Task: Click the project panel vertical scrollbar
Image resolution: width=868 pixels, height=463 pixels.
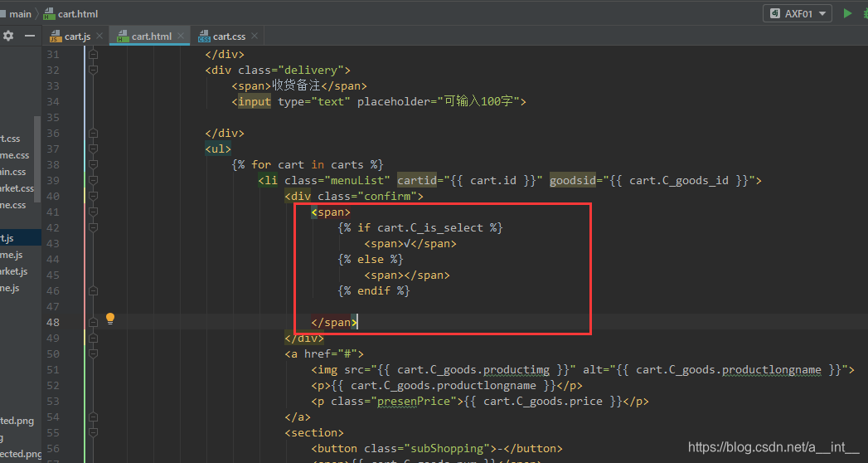Action: click(36, 159)
